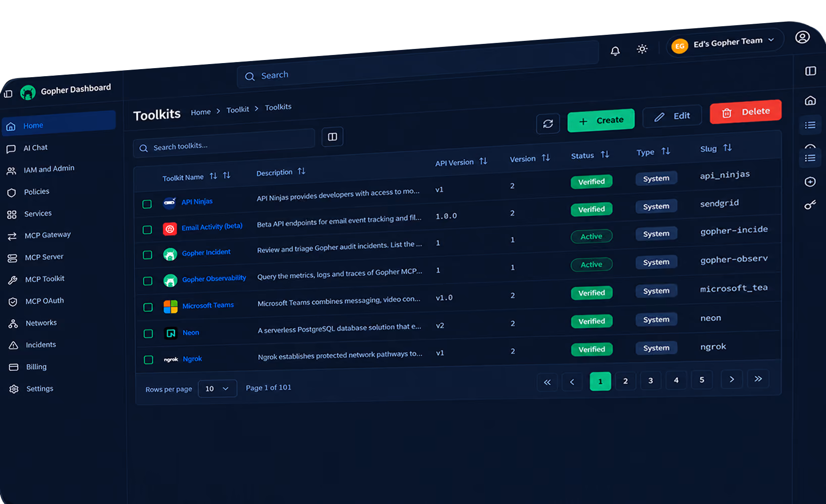Toggle light theme with sun icon
The width and height of the screenshot is (826, 504).
point(642,49)
